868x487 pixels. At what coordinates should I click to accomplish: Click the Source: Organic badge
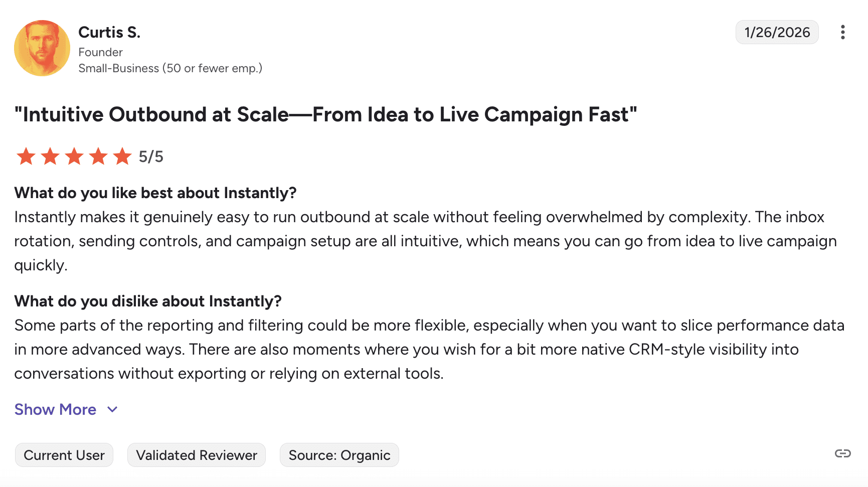[339, 455]
